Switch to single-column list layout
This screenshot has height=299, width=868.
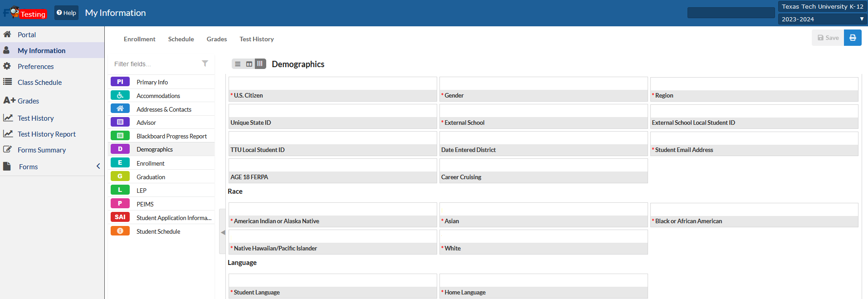pos(238,64)
